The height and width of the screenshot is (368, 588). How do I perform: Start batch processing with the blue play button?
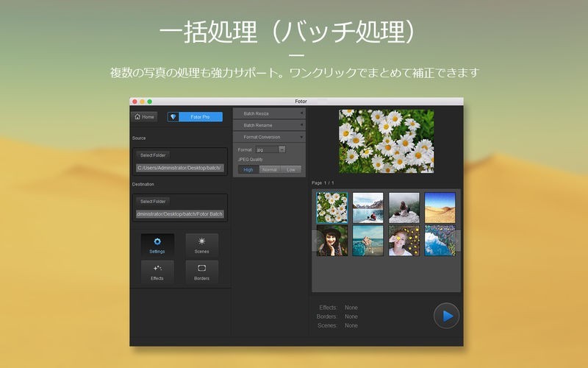click(x=446, y=316)
